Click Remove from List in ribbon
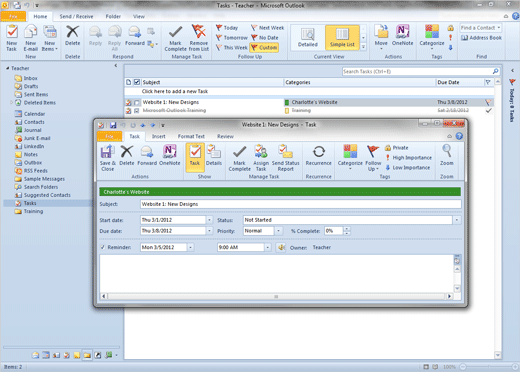 (x=199, y=38)
